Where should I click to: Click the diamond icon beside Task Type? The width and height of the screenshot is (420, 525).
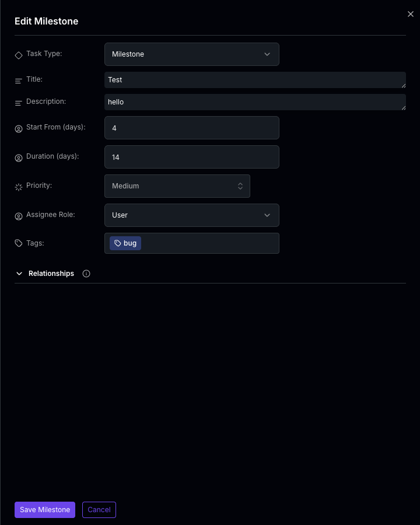coord(19,55)
